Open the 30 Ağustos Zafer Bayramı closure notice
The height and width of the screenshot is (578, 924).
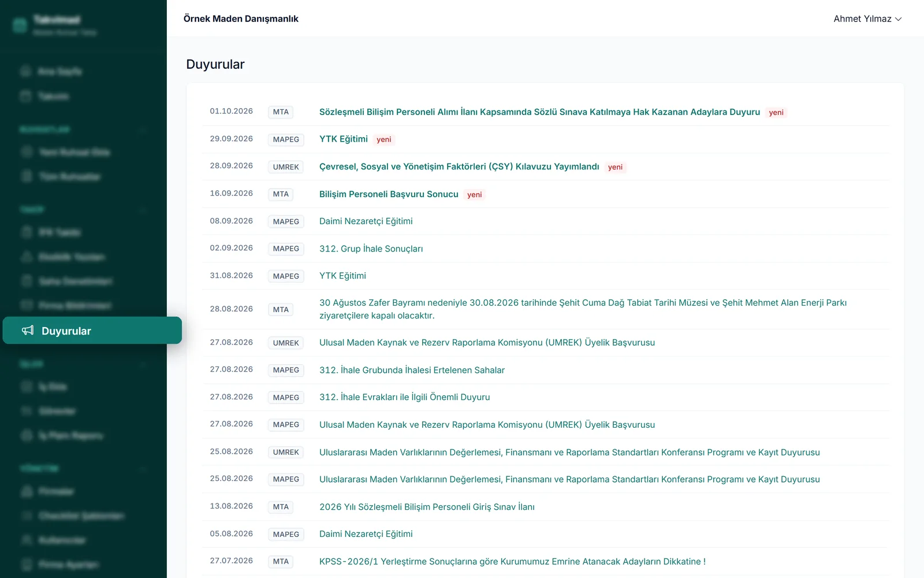tap(583, 309)
